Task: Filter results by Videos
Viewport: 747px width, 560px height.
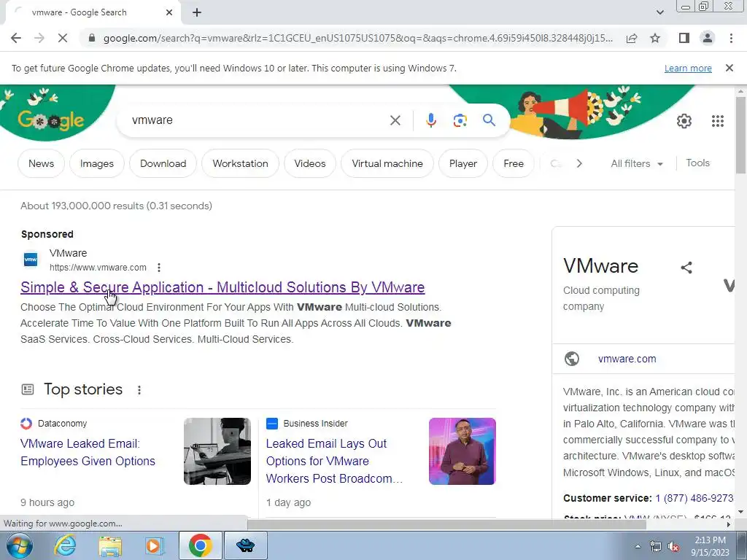Action: (x=309, y=164)
